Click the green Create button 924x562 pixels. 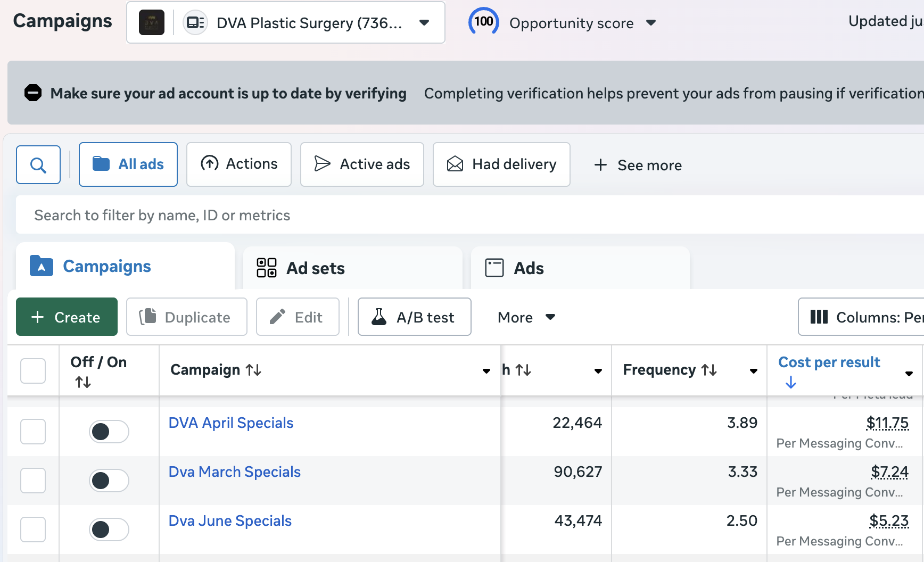[67, 317]
